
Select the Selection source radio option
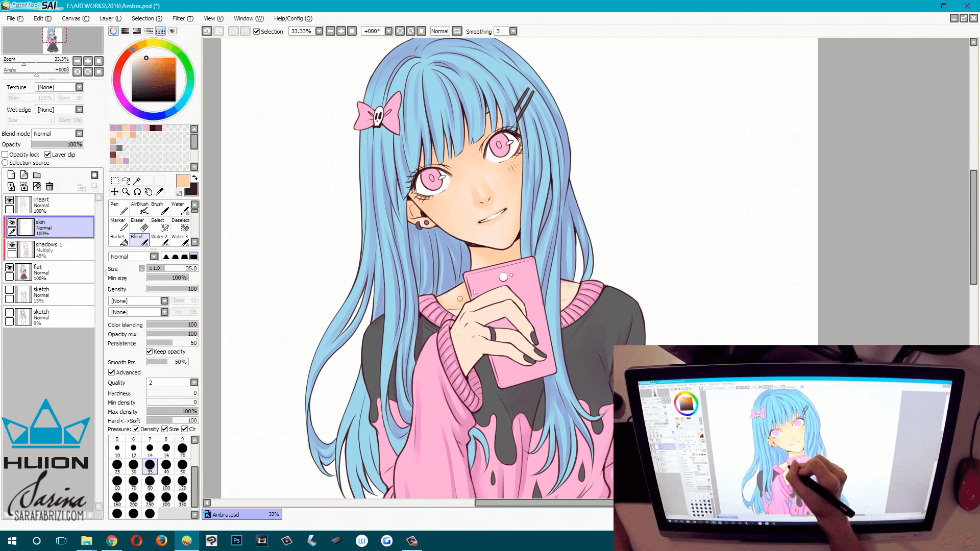tap(5, 163)
